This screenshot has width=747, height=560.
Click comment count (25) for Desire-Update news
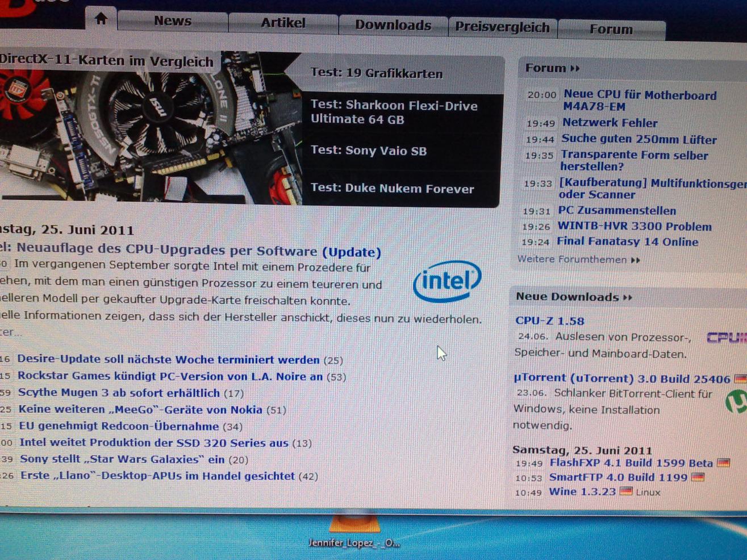point(333,361)
